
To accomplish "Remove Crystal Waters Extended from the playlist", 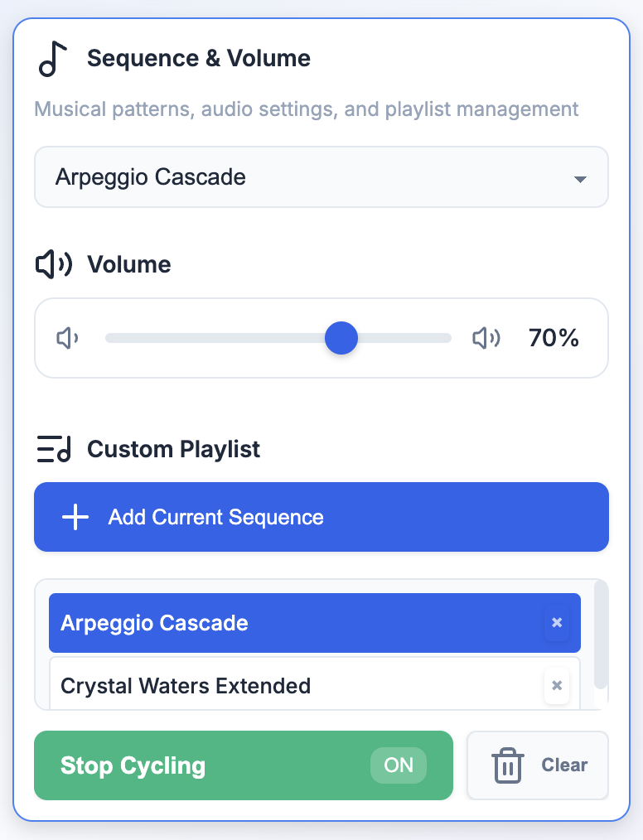I will [557, 686].
